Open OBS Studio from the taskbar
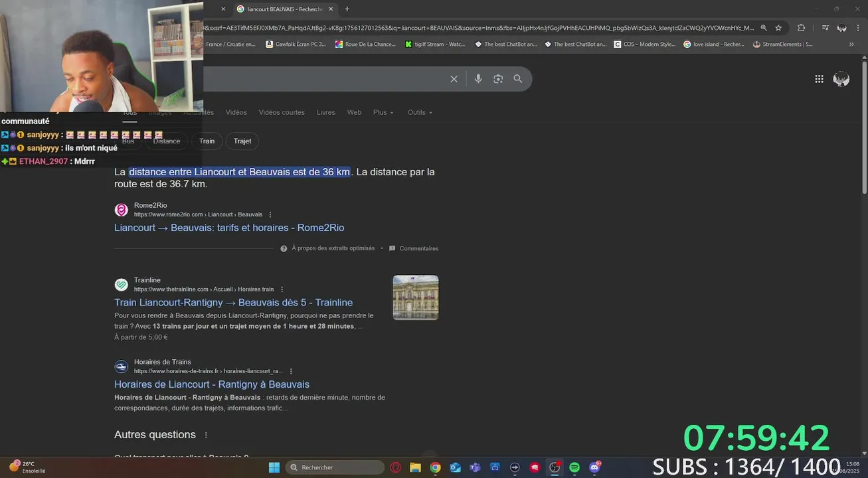The height and width of the screenshot is (478, 868). point(555,467)
